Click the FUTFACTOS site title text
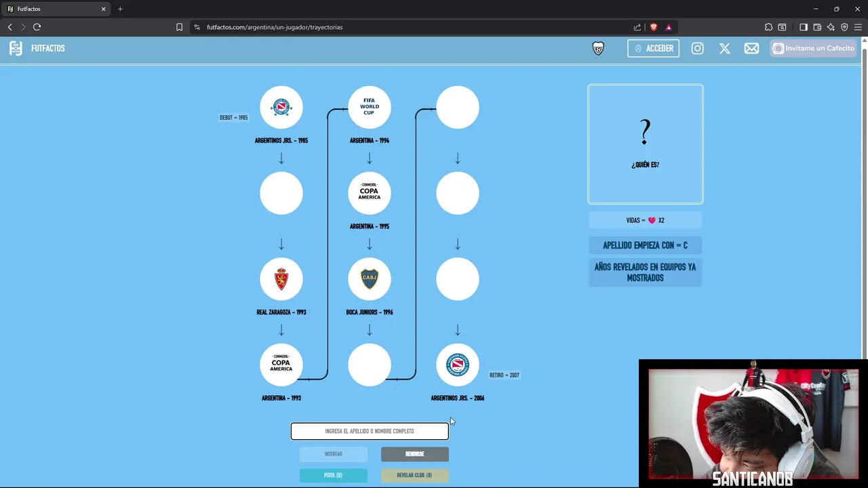 coord(48,48)
